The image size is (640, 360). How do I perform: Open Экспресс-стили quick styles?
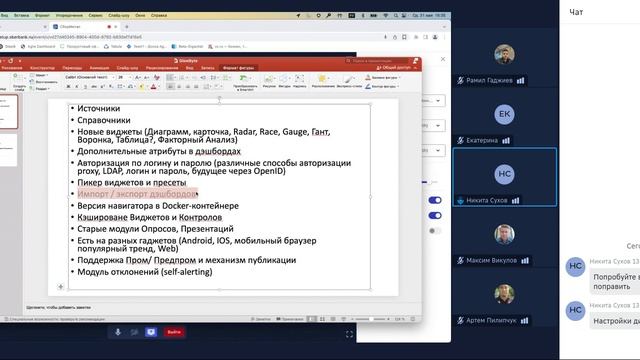pyautogui.click(x=349, y=81)
